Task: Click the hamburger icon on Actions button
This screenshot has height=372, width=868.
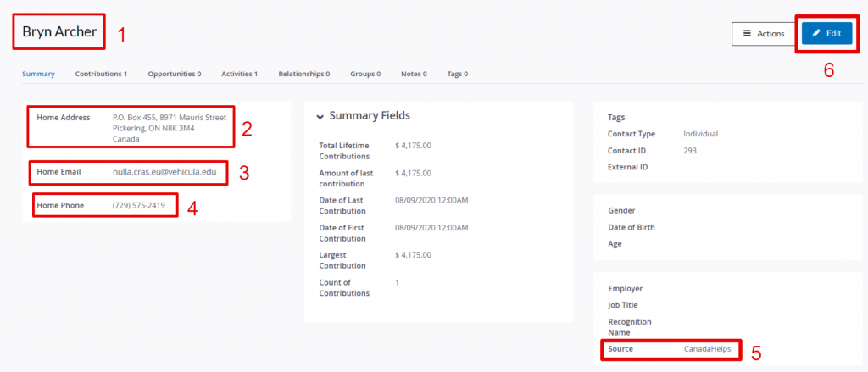Action: (x=747, y=33)
